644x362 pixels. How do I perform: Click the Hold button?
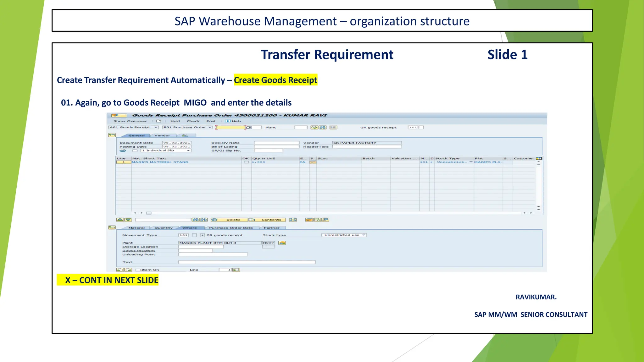click(x=175, y=121)
